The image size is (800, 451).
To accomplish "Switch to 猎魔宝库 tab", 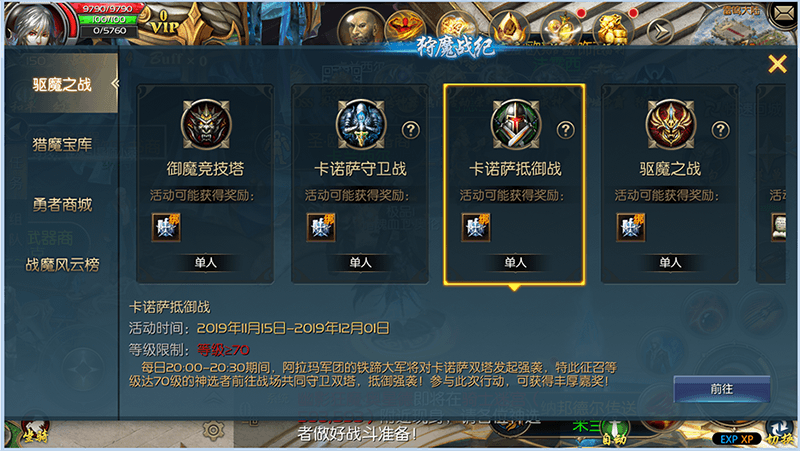I will (x=62, y=145).
